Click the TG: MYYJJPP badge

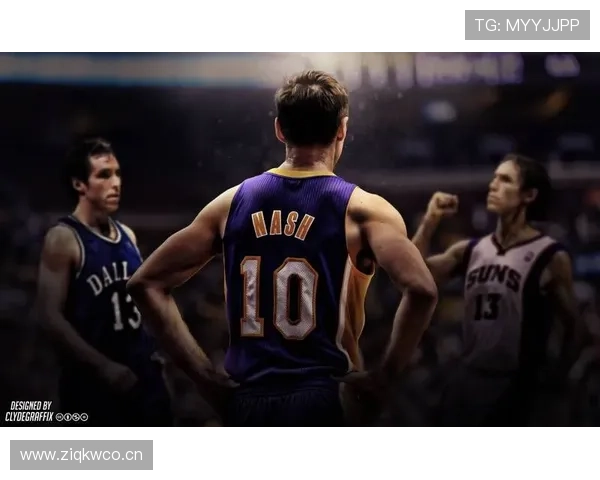pyautogui.click(x=527, y=25)
